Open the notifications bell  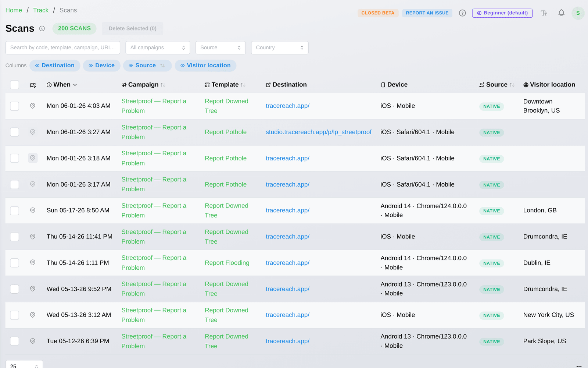561,13
